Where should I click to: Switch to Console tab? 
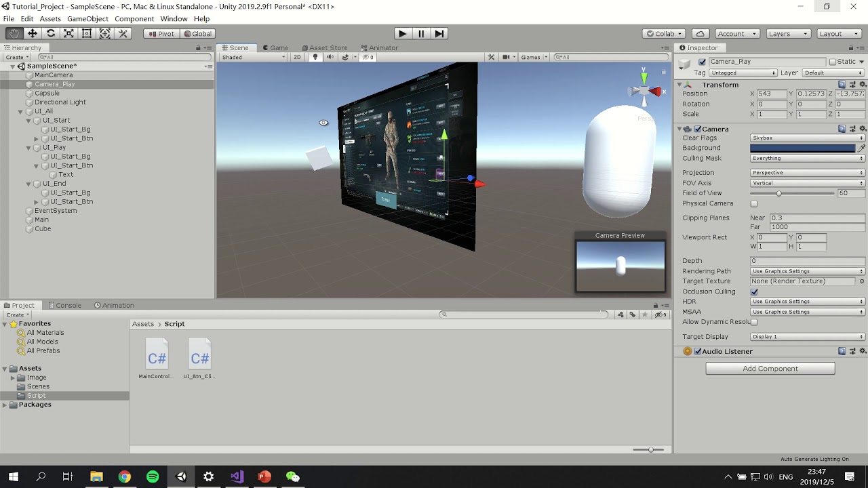(x=64, y=305)
